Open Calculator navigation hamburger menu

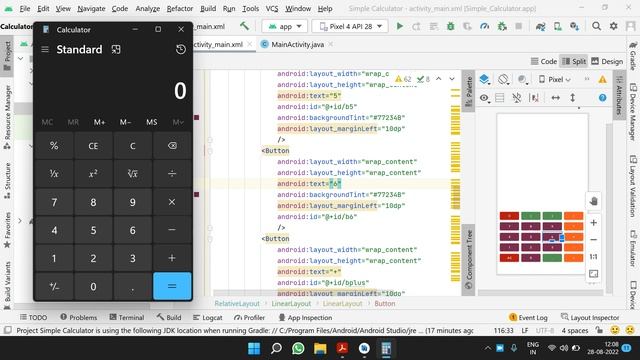45,49
